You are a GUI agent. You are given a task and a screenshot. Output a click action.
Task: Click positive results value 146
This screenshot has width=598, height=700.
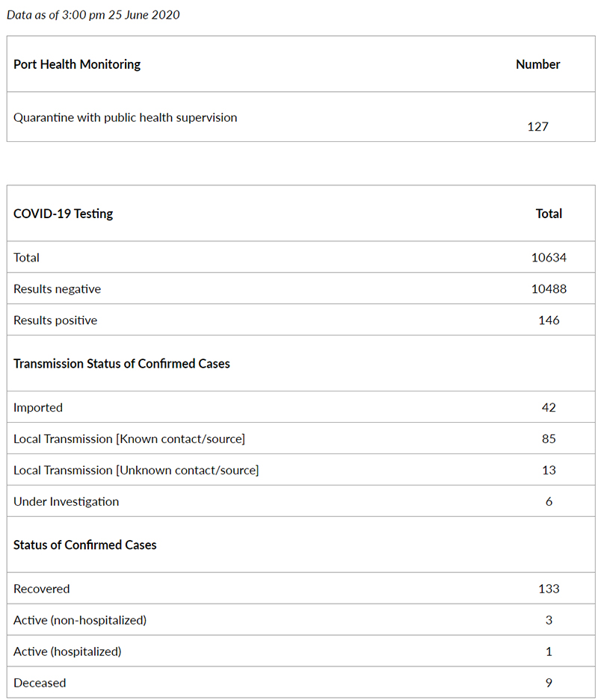549,320
